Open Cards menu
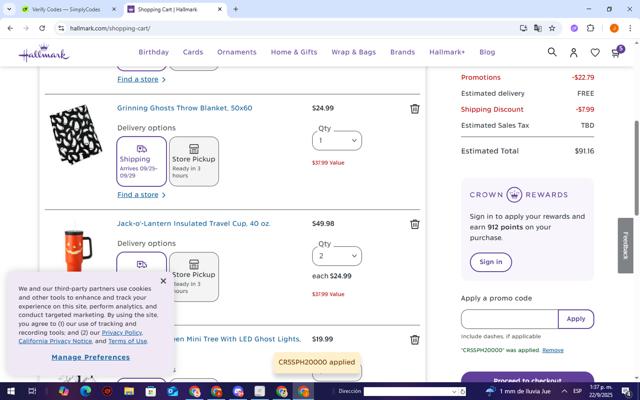This screenshot has width=640, height=400. [193, 52]
